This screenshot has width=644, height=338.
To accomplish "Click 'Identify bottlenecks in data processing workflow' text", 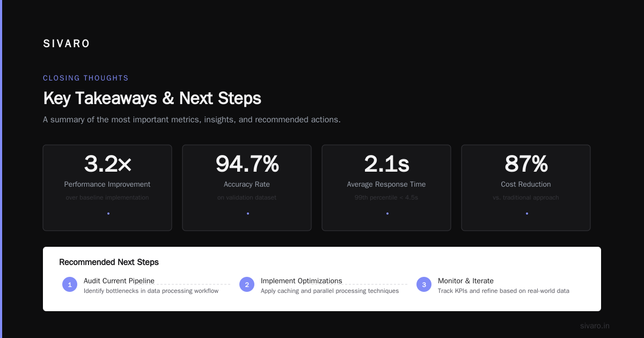I will pos(151,291).
